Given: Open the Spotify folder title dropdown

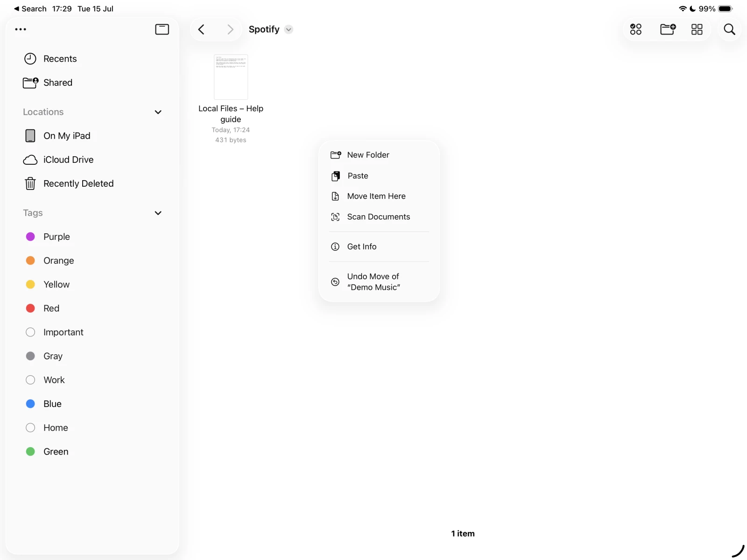Looking at the screenshot, I should (x=289, y=29).
